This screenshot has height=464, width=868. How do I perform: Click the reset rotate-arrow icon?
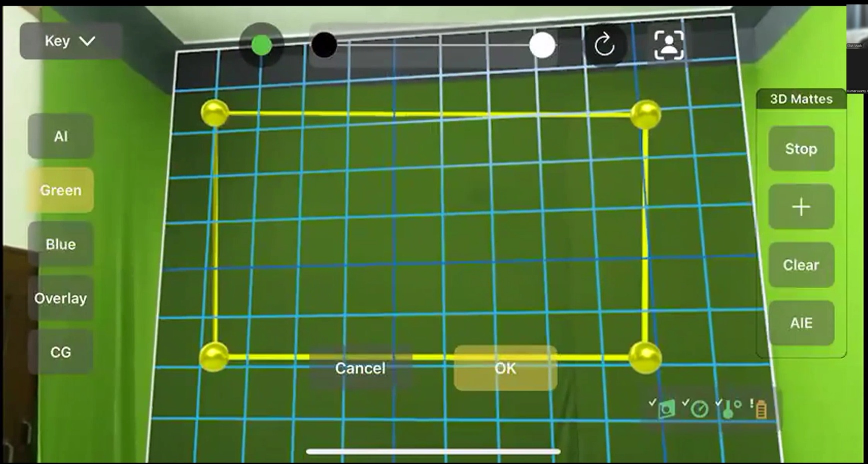[605, 45]
